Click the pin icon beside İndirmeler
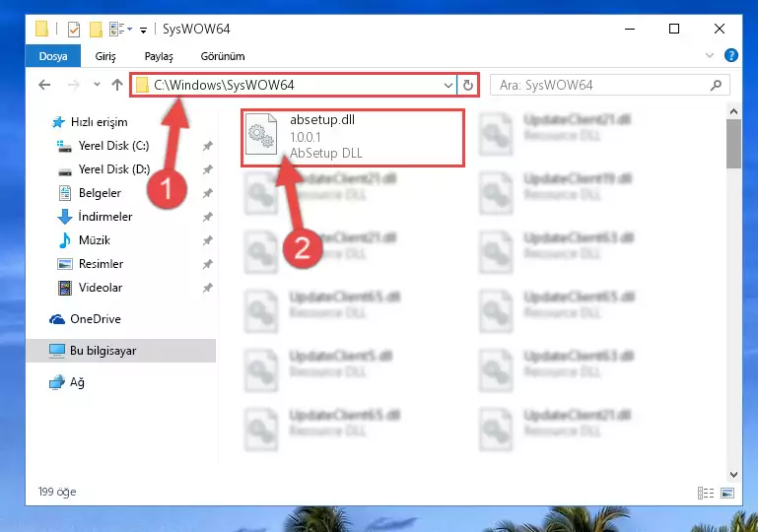This screenshot has height=532, width=758. point(207,217)
